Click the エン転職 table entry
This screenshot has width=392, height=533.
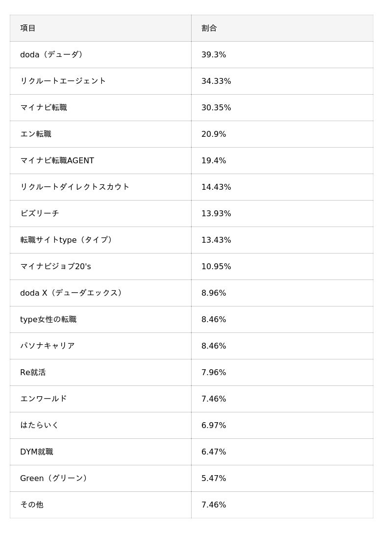click(x=36, y=134)
